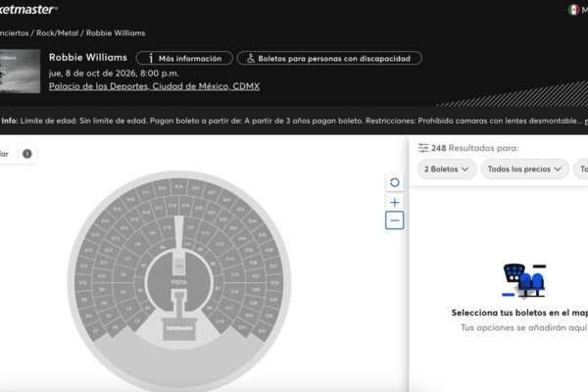Viewport: 588px width, 392px height.
Task: Expand the 2 Boletos dropdown
Action: point(447,169)
